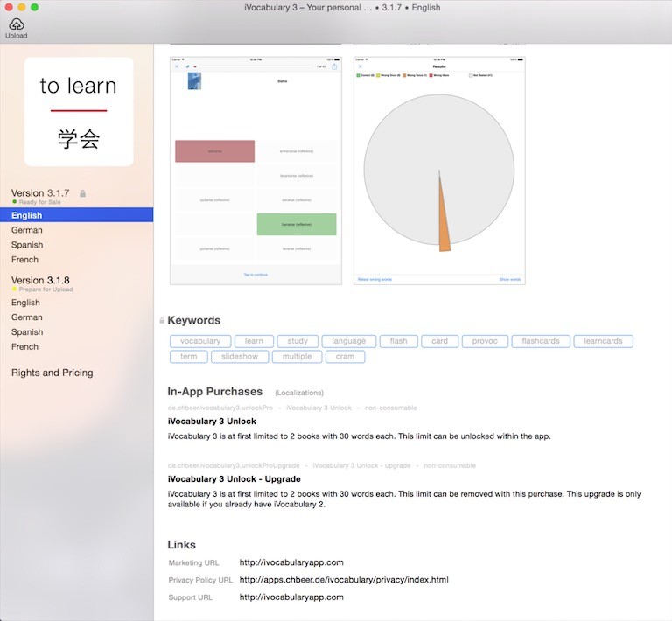This screenshot has width=672, height=621.
Task: Open the multiple-choice quiz screenshot thumbnail
Action: (255, 171)
